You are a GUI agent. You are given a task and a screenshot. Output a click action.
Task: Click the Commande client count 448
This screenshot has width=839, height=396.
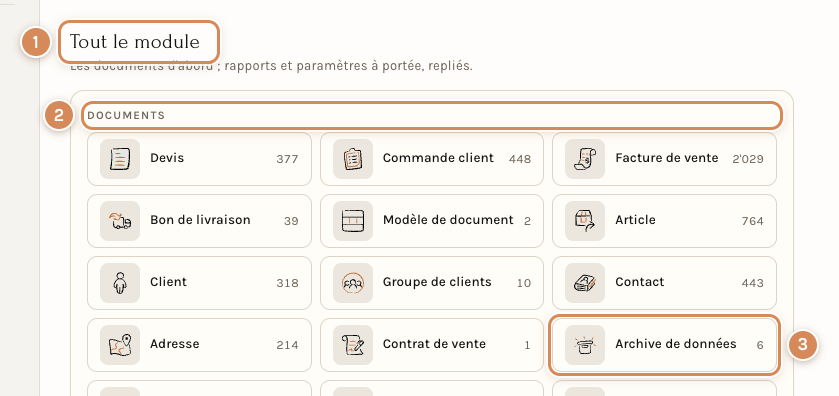[520, 159]
